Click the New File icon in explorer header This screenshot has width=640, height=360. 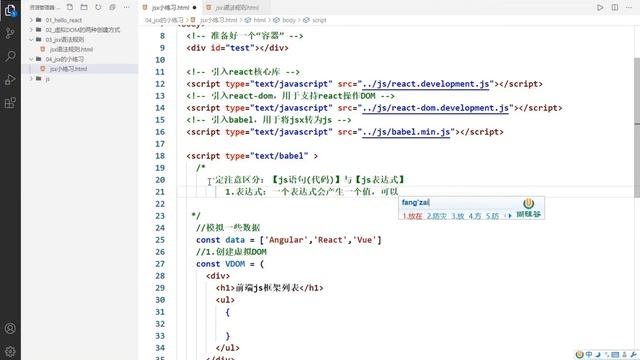coord(70,7)
